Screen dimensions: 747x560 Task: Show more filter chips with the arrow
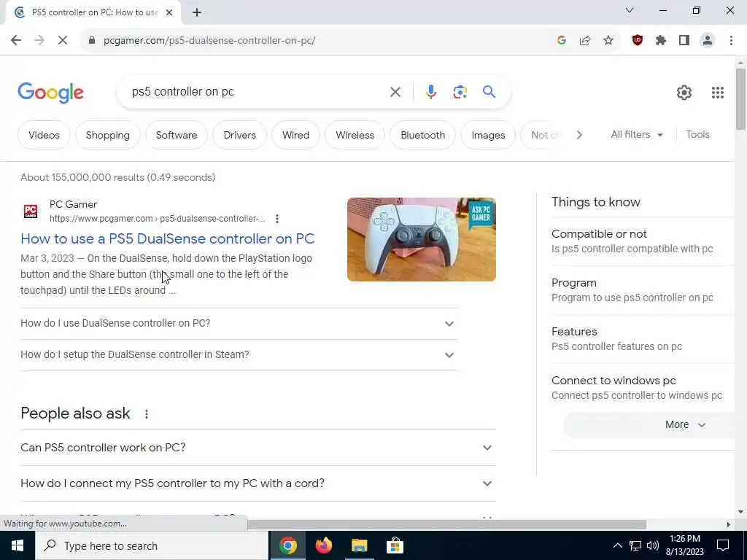pyautogui.click(x=578, y=135)
